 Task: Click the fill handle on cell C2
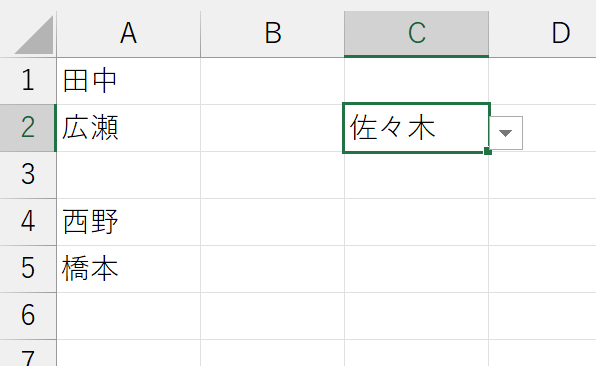pyautogui.click(x=488, y=151)
